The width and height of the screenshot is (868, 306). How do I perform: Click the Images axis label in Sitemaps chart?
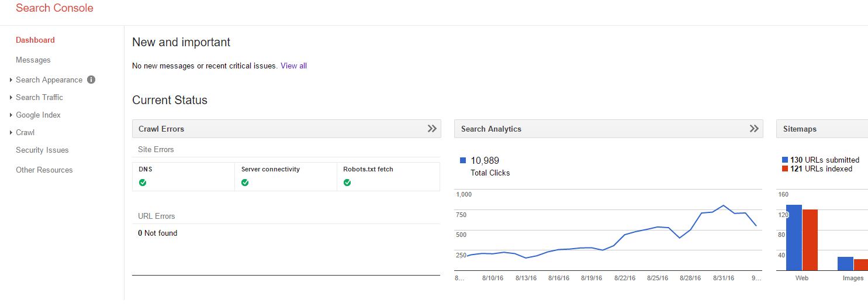(853, 279)
